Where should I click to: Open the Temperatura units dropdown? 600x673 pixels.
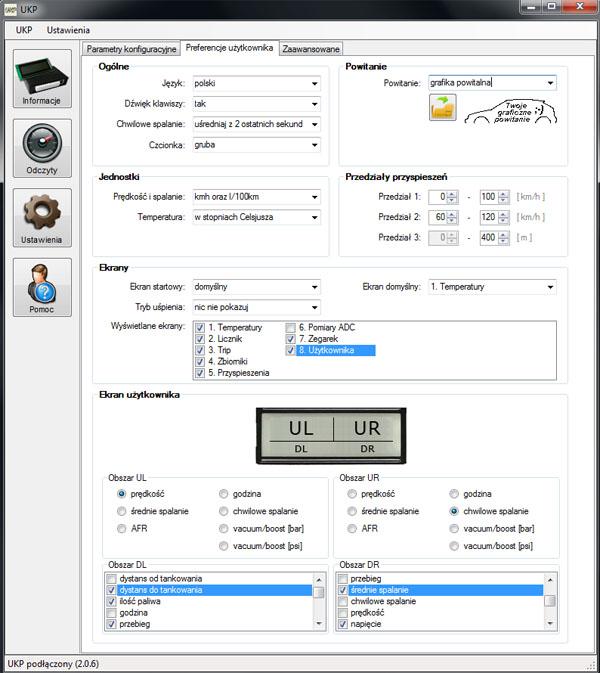click(256, 217)
